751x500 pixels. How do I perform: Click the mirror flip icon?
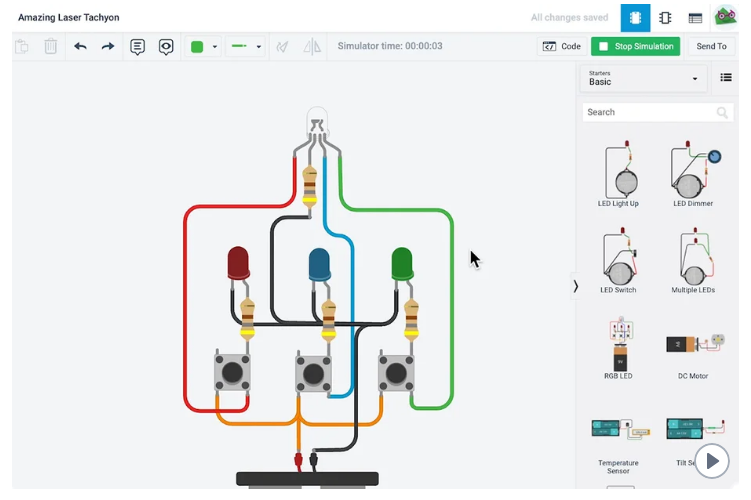click(312, 46)
